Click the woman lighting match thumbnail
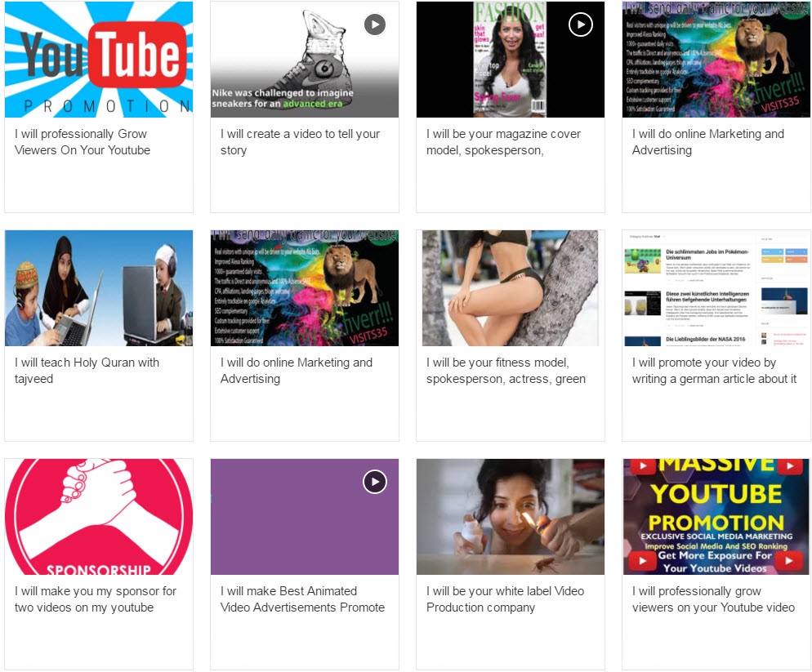The width and height of the screenshot is (812, 672). coord(511,517)
